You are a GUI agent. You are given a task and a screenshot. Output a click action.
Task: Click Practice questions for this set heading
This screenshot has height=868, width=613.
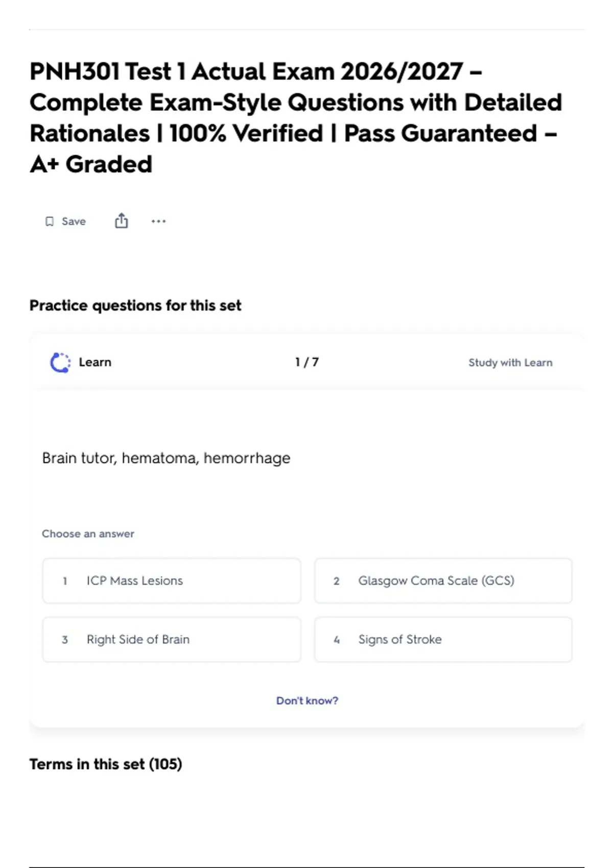(135, 305)
